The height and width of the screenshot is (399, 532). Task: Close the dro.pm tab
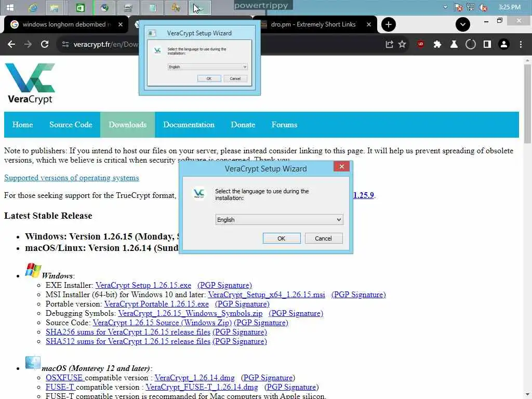[369, 24]
